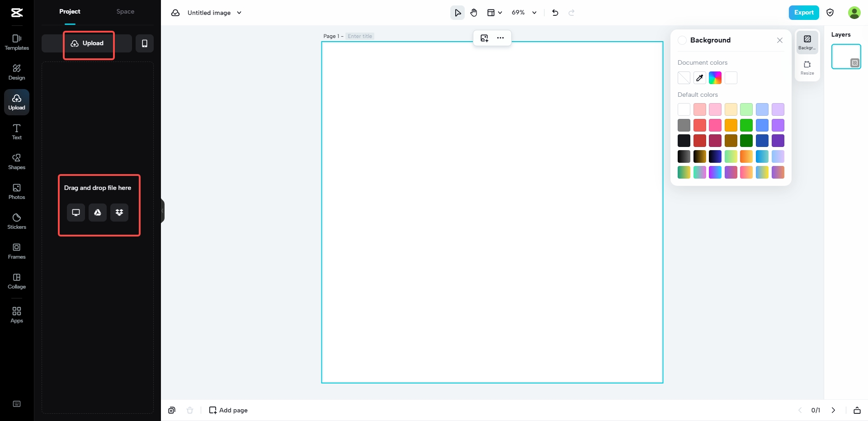Click the 0/1 page counter
This screenshot has height=421, width=868.
[x=816, y=410]
